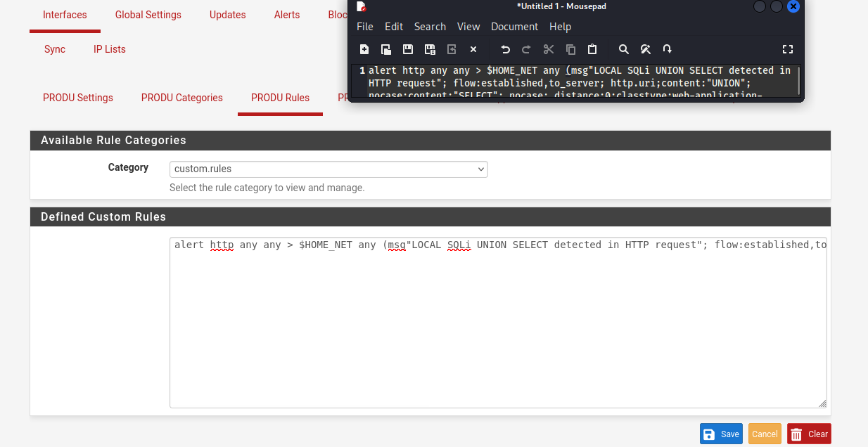The image size is (868, 447).
Task: Click the 'Untitled 1 - Mousepad' title bar
Action: tap(563, 6)
